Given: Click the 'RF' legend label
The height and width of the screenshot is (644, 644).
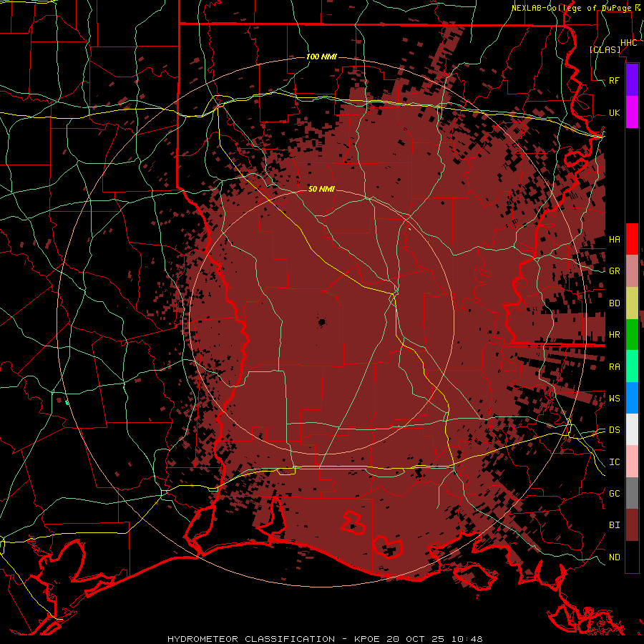Looking at the screenshot, I should pos(615,80).
